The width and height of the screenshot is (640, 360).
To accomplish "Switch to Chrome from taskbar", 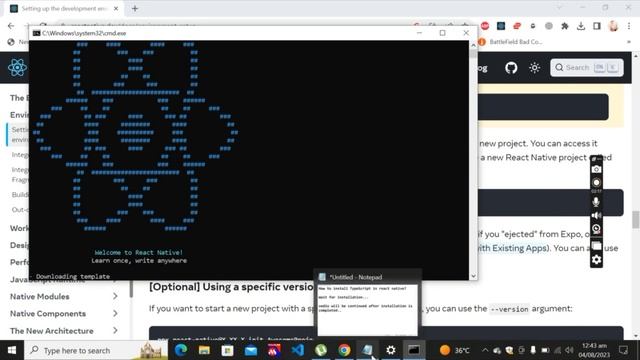I will [344, 350].
